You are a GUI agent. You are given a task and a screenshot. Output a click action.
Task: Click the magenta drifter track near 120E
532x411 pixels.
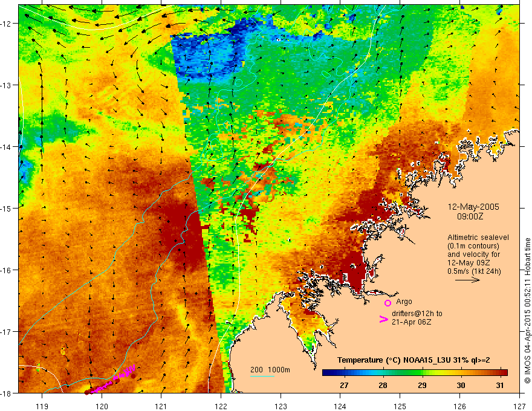coord(112,380)
